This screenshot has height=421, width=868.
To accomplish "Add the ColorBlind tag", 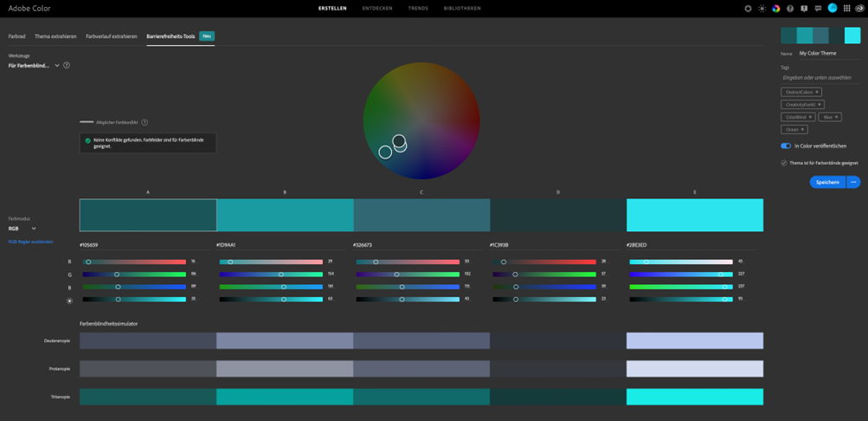I will [x=798, y=117].
